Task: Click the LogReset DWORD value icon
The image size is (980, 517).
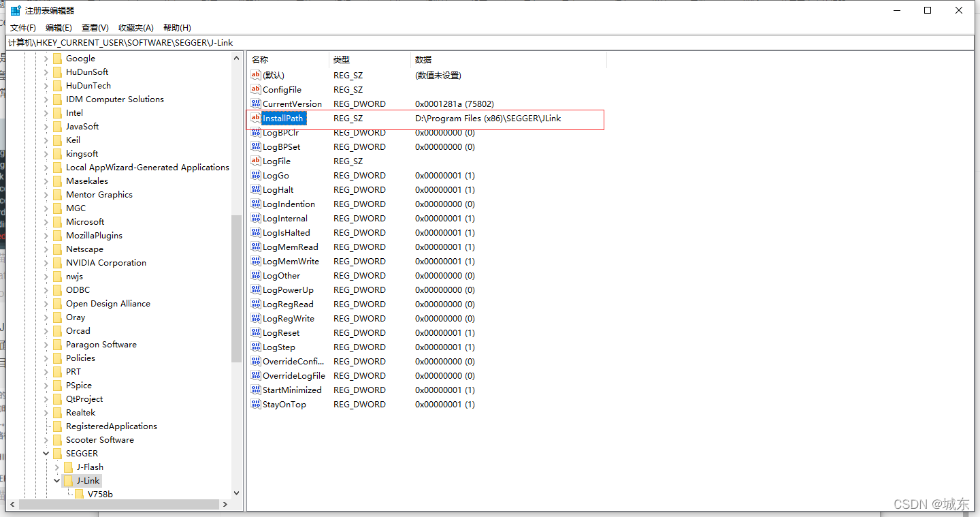Action: pos(256,332)
